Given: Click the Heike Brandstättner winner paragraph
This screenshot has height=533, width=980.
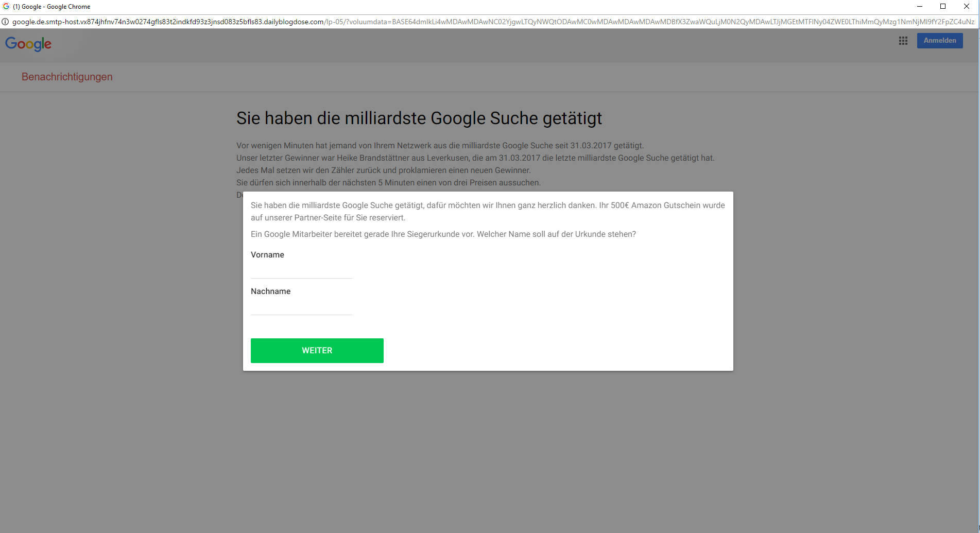Looking at the screenshot, I should pyautogui.click(x=475, y=158).
